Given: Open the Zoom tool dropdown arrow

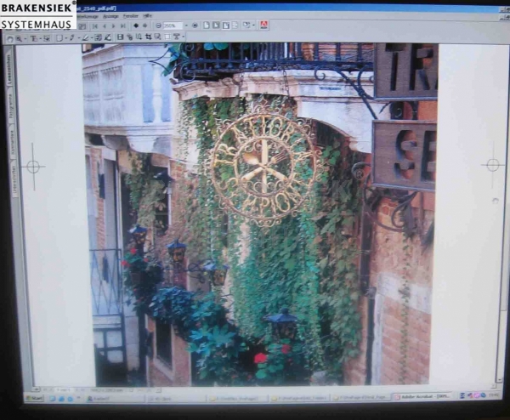Looking at the screenshot, I should pyautogui.click(x=25, y=39).
